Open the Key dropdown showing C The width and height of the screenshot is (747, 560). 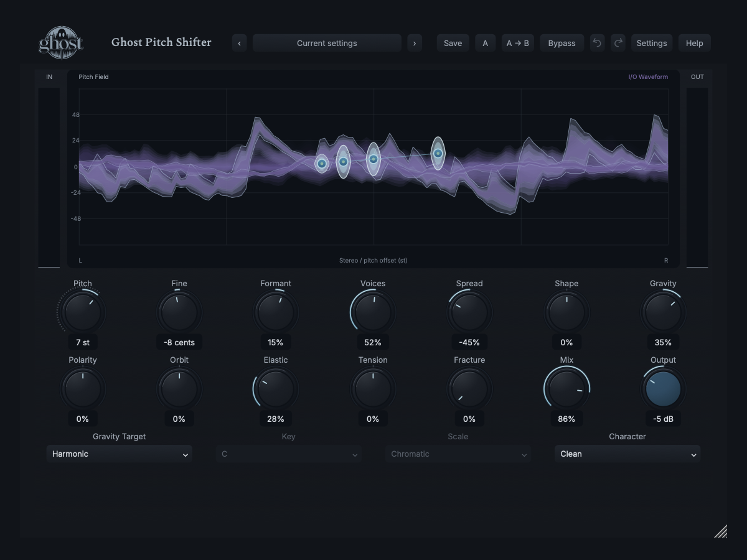pyautogui.click(x=288, y=454)
